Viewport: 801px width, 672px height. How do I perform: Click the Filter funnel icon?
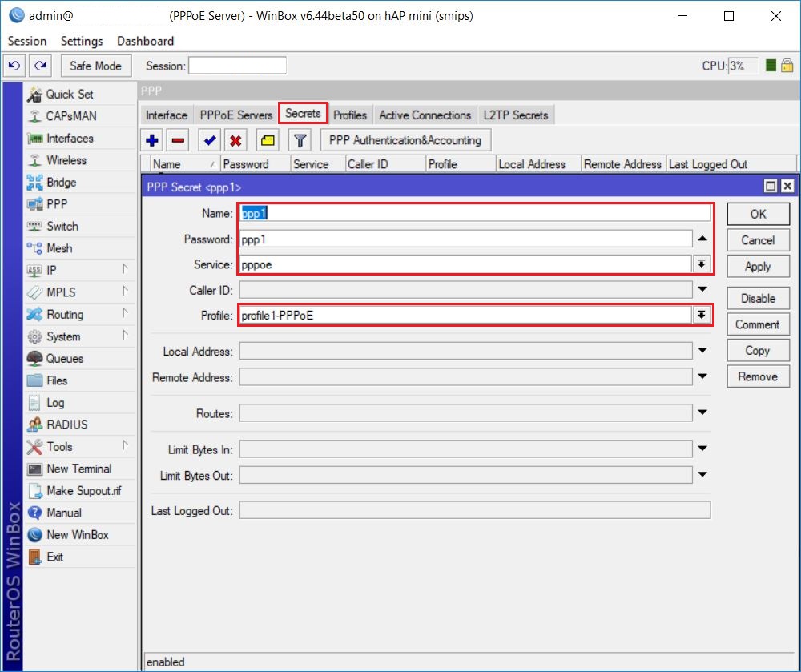300,140
